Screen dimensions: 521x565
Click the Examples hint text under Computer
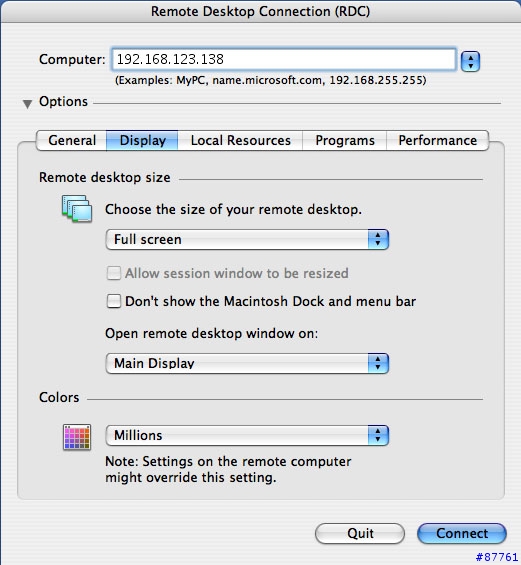tap(271, 80)
